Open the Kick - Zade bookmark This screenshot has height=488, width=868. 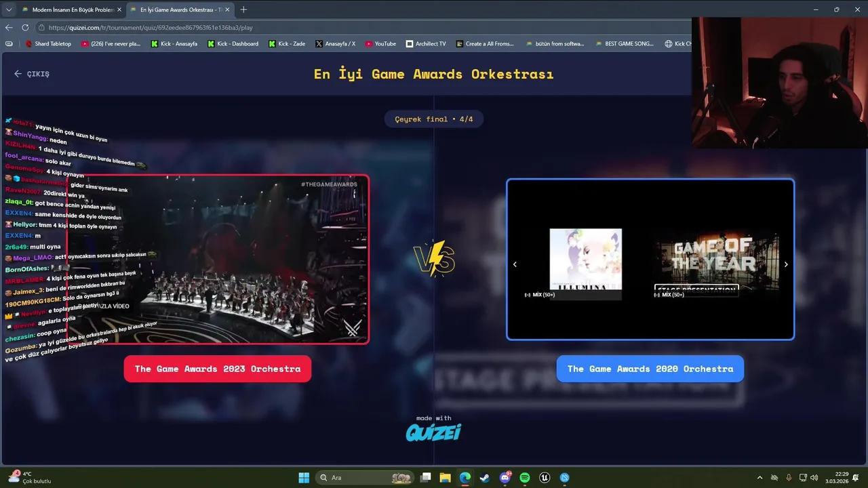coord(287,43)
